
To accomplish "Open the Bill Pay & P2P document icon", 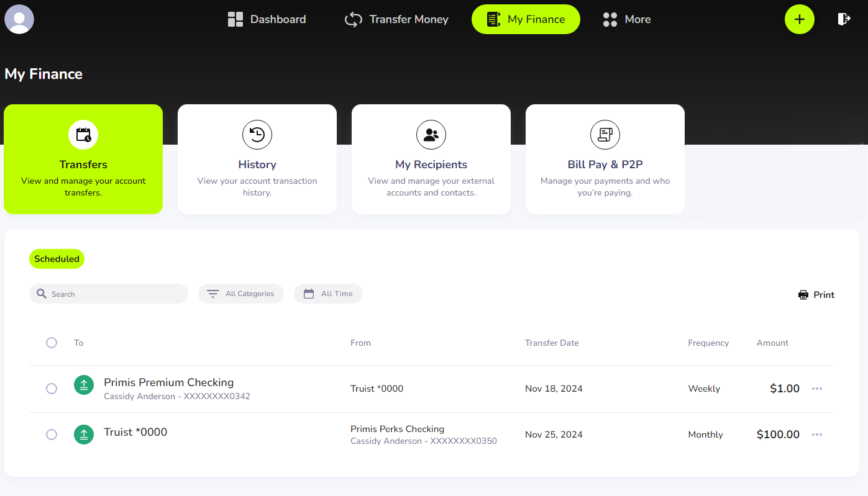I will [605, 135].
